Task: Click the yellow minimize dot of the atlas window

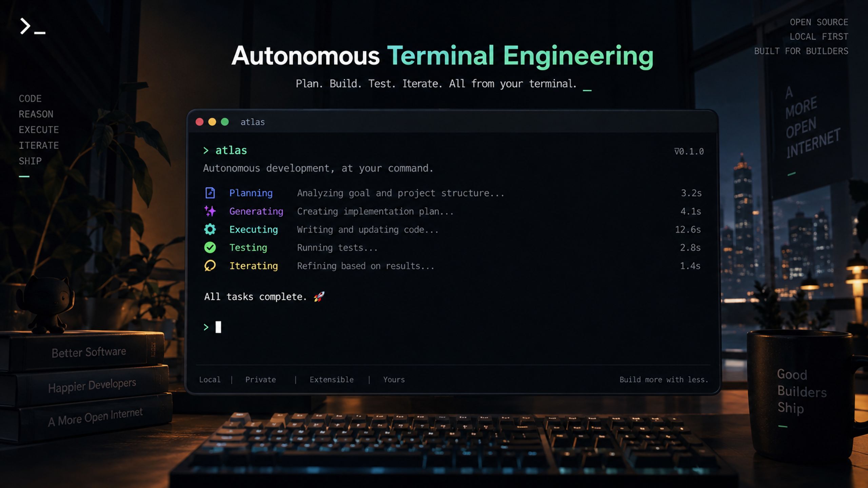Action: click(x=212, y=122)
